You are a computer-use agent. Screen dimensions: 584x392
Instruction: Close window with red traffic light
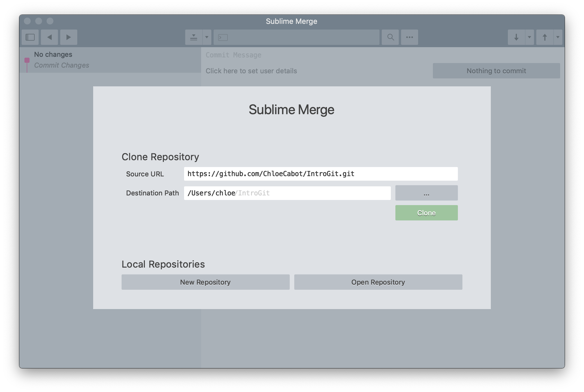27,21
